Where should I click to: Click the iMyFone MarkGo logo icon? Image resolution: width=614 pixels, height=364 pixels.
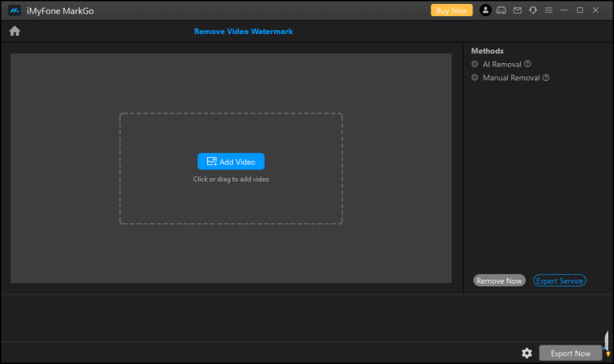[x=14, y=11]
